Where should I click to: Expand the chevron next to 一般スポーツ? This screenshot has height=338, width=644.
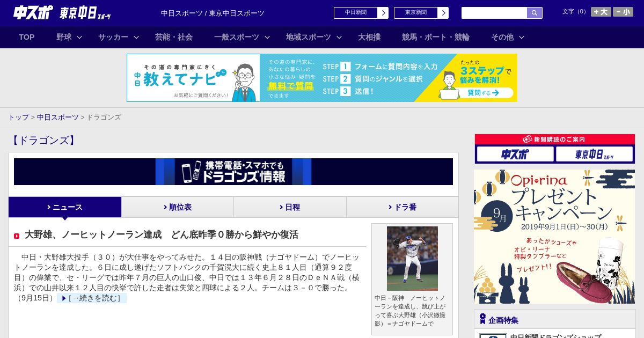tap(267, 37)
